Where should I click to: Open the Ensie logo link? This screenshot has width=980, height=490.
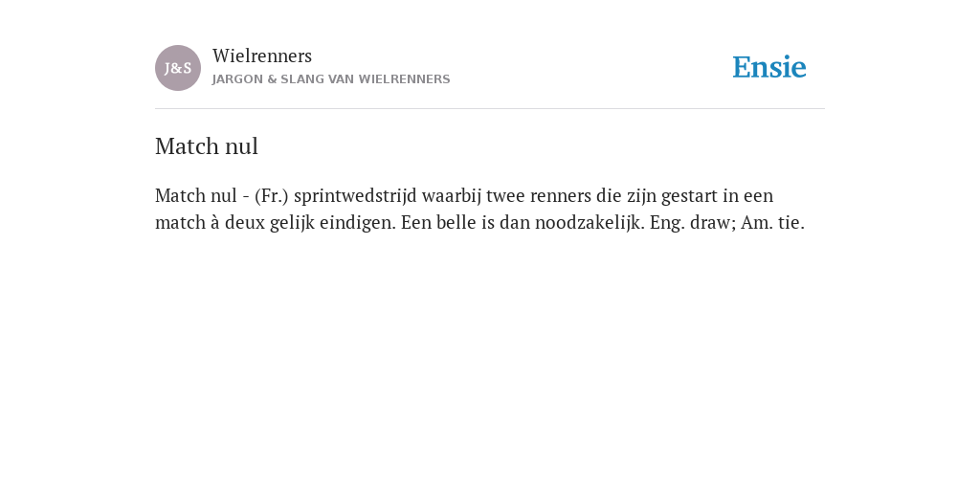coord(769,67)
